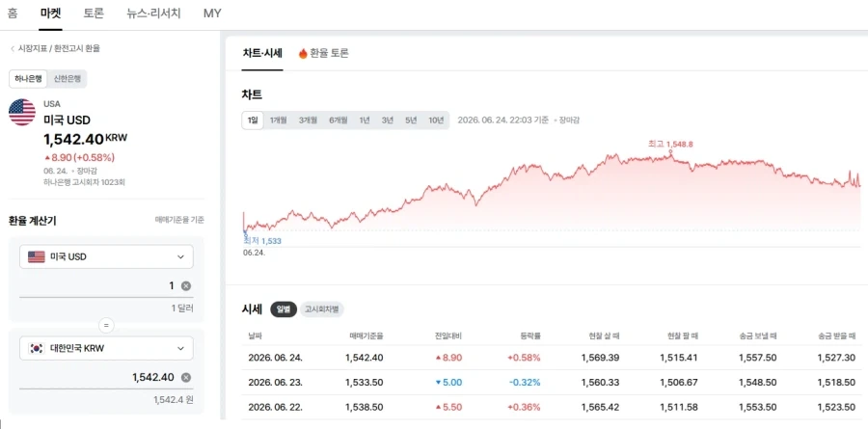
Task: Select 하나은행 bank toggle
Action: pyautogui.click(x=28, y=79)
